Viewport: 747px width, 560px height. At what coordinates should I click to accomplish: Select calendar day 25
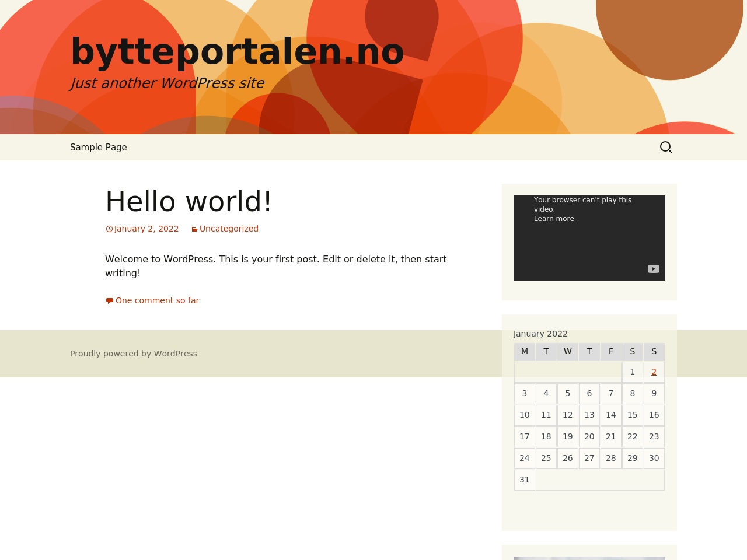click(546, 458)
